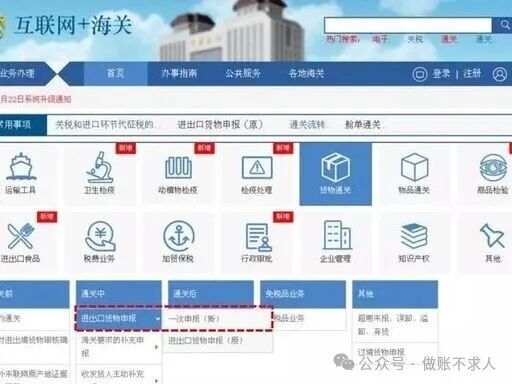
Task: Click hot search keyword 电子
Action: tap(380, 39)
